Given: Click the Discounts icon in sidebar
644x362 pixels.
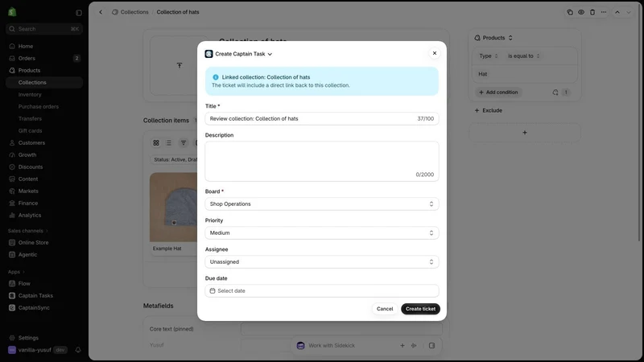Looking at the screenshot, I should [x=12, y=167].
